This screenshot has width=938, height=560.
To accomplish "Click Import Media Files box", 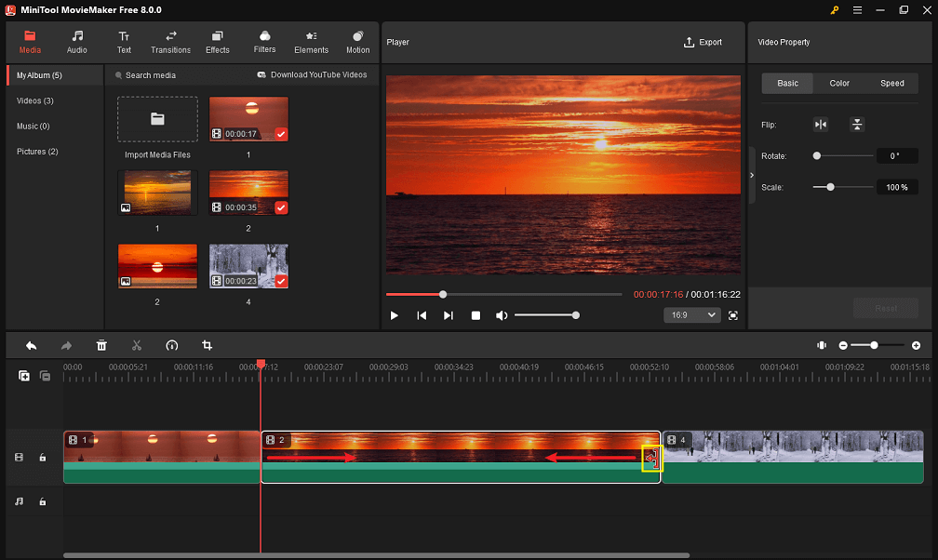I will click(157, 119).
